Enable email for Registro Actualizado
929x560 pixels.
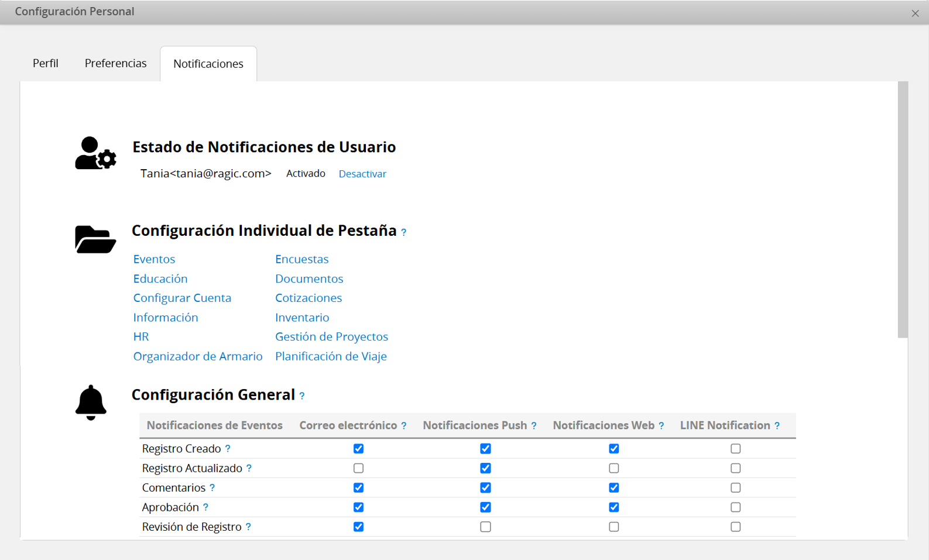(358, 468)
